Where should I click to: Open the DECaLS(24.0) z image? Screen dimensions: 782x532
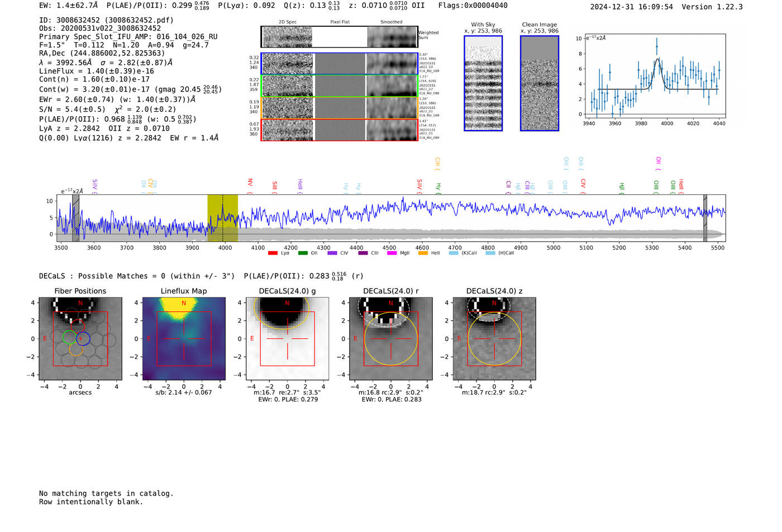(x=494, y=339)
